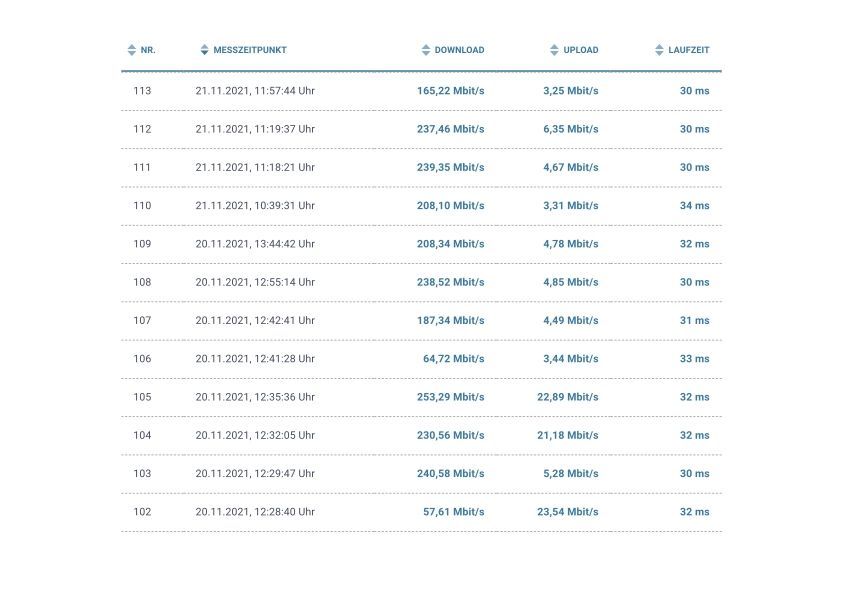Click the sort arrows beside NR.
Viewport: 842px width, 595px height.
[x=131, y=50]
